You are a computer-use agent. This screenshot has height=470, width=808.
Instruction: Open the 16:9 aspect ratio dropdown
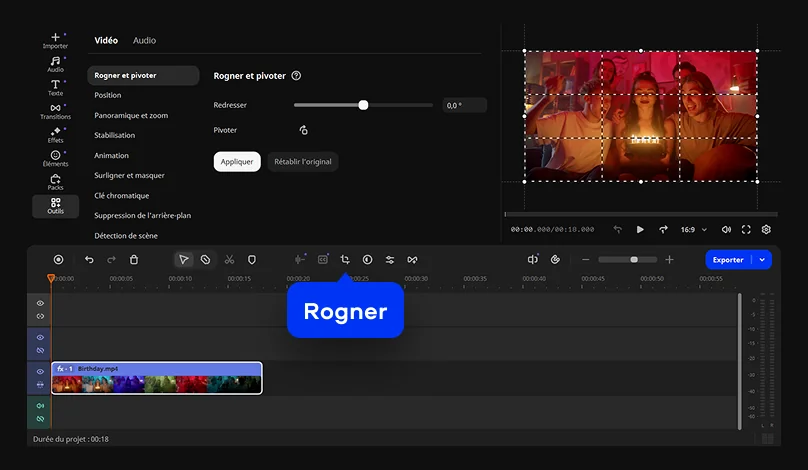click(694, 229)
